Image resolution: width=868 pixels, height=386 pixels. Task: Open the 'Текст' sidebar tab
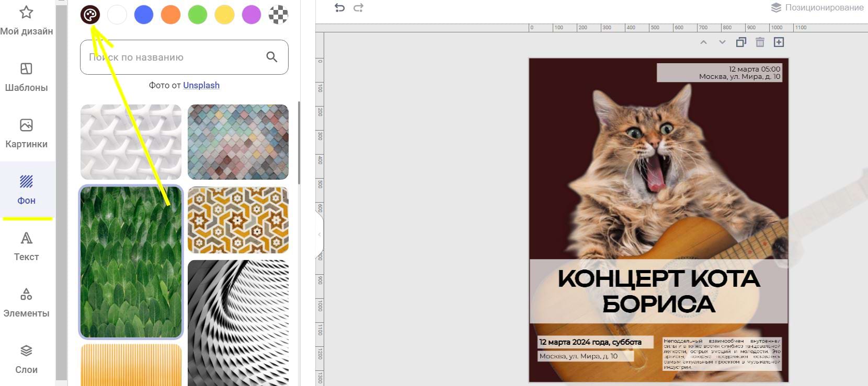pos(26,247)
